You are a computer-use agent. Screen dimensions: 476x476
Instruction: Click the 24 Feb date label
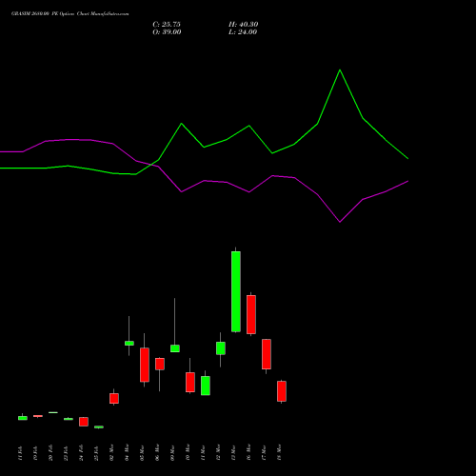pyautogui.click(x=81, y=453)
